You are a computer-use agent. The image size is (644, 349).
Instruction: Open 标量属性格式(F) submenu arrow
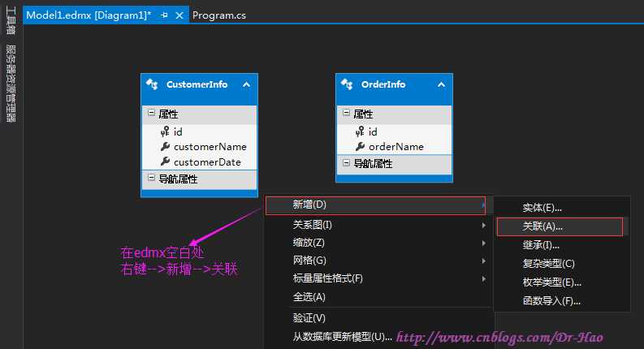[483, 278]
